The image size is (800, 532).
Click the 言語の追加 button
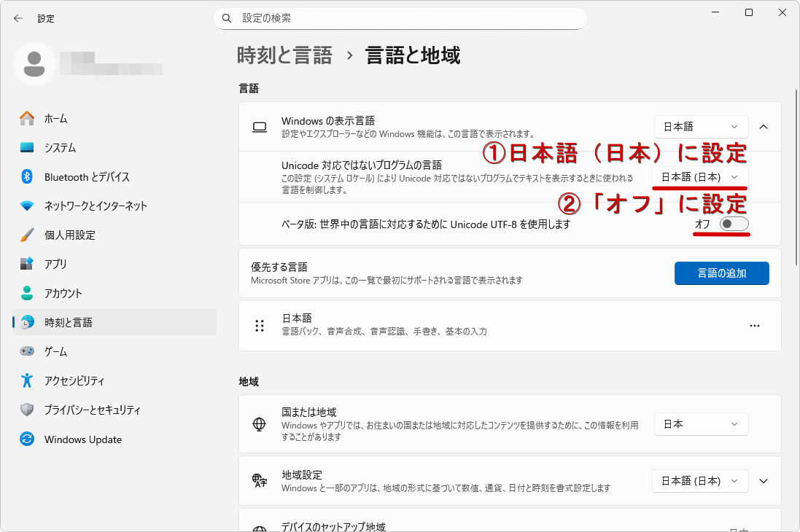[x=721, y=273]
